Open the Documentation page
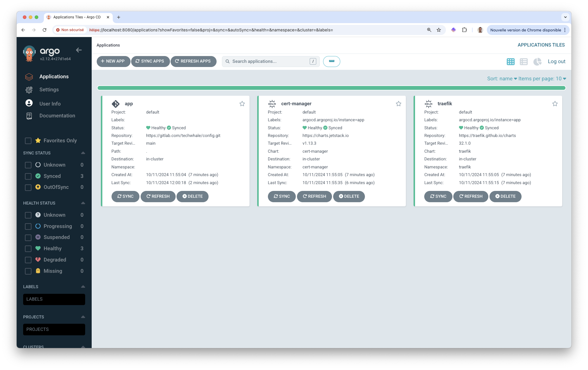Screen dimensions: 588x370 click(x=57, y=115)
